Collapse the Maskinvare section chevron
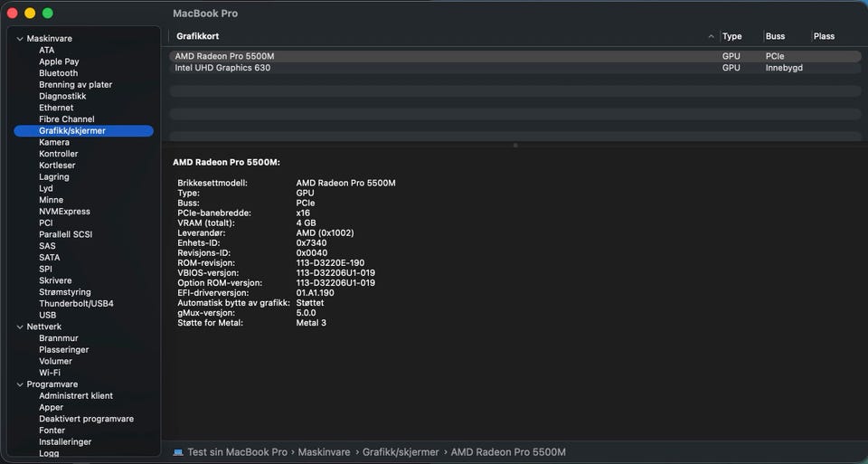 [x=20, y=39]
